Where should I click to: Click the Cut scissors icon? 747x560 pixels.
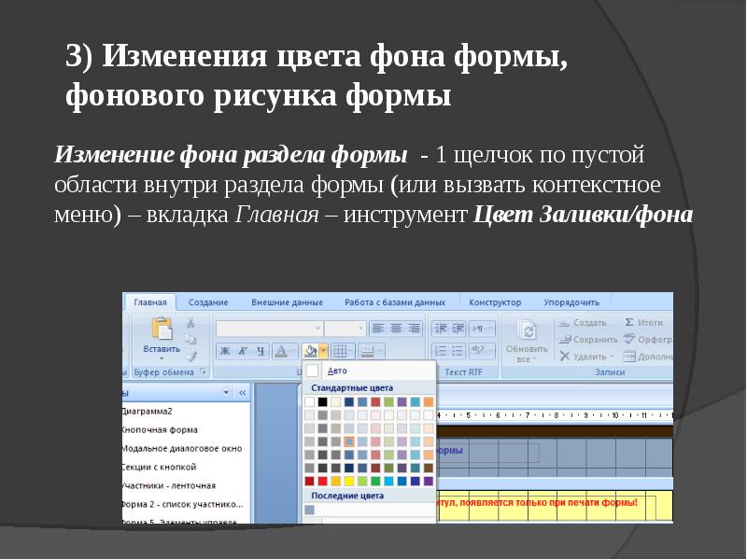coord(190,323)
